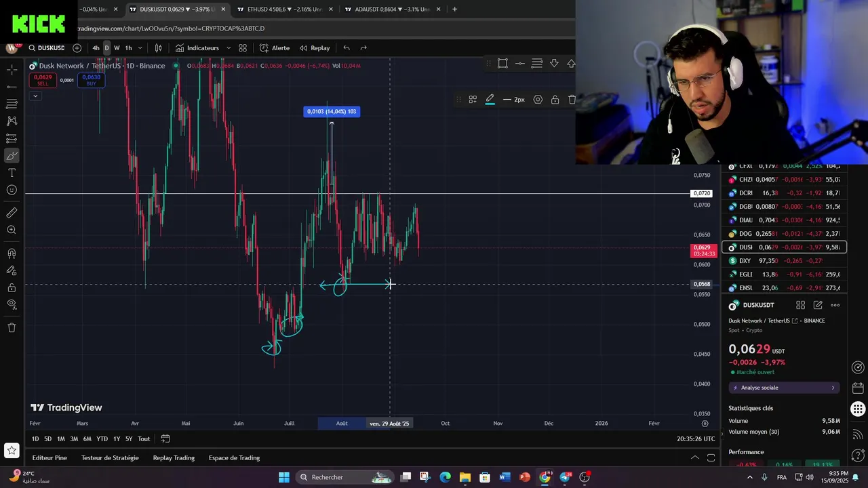Set the 5Y date range
Screen dimensions: 868x488
click(129, 439)
